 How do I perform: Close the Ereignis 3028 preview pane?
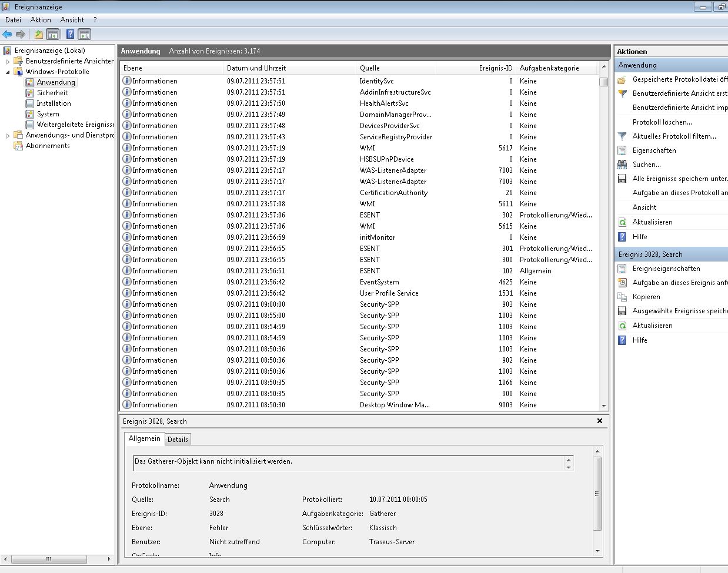[x=600, y=421]
